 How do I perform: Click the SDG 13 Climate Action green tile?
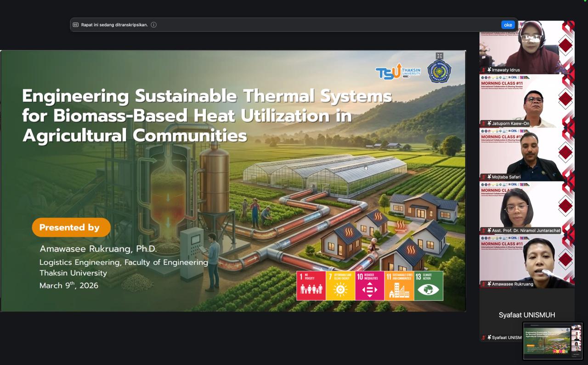(x=429, y=286)
